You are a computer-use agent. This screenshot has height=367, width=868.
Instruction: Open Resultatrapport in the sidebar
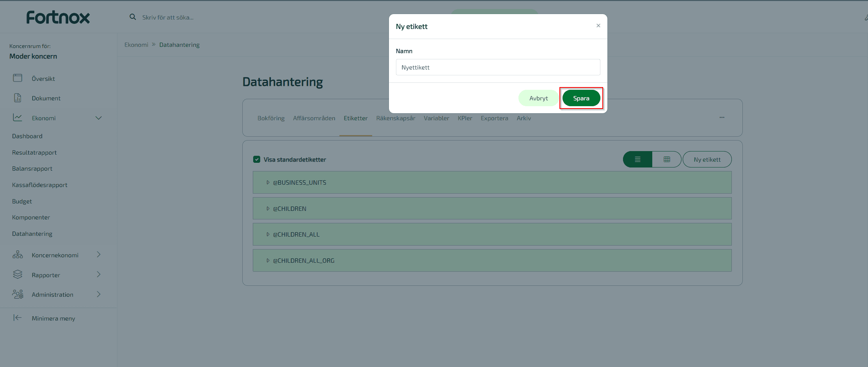pos(34,152)
